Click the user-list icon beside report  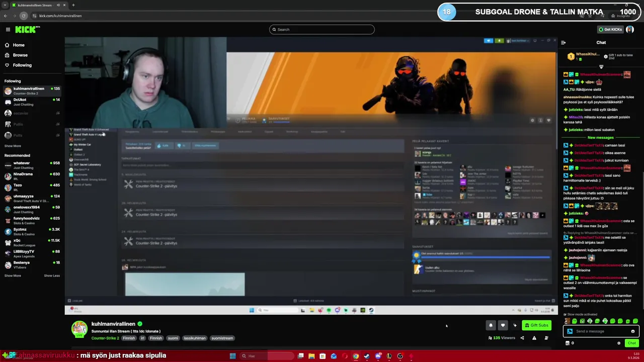tap(546, 338)
